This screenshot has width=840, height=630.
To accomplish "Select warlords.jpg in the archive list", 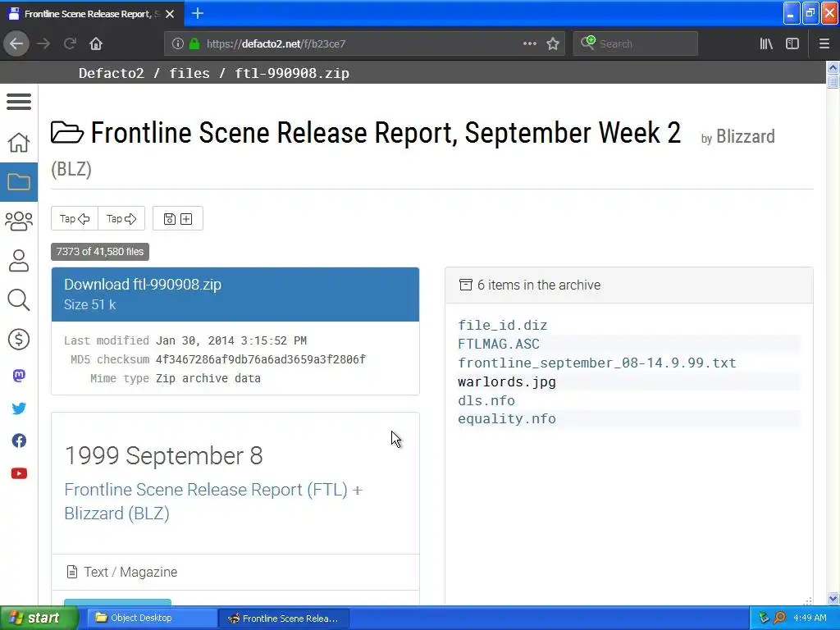I will point(507,381).
